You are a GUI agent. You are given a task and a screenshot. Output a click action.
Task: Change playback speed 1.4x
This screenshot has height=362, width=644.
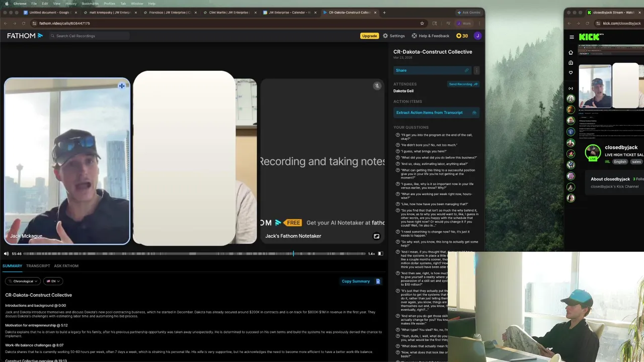[x=371, y=253]
